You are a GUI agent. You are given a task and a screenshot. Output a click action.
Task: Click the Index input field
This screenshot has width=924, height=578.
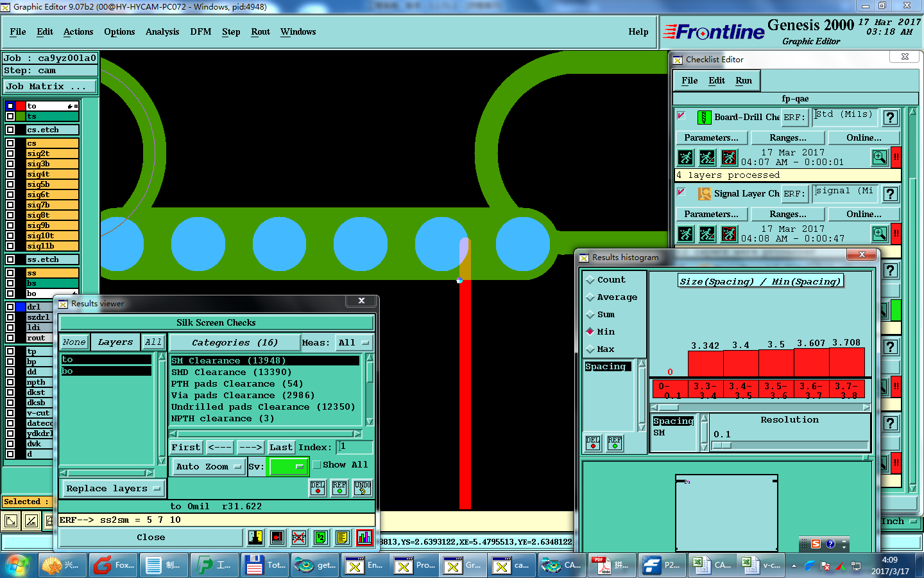pos(355,447)
